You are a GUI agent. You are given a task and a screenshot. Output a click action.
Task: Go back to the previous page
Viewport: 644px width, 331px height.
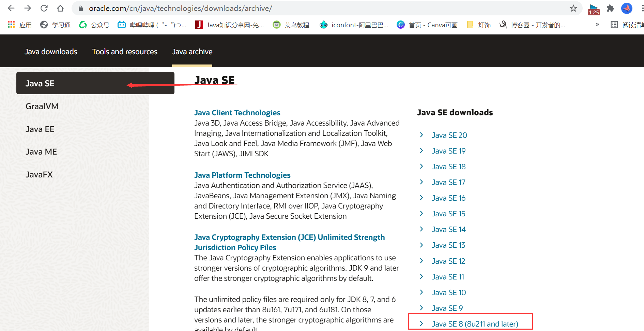11,8
